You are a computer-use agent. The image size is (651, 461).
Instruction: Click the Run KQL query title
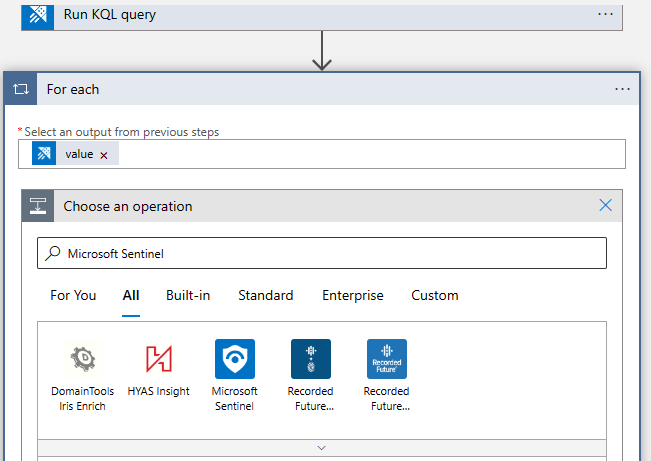click(x=110, y=15)
